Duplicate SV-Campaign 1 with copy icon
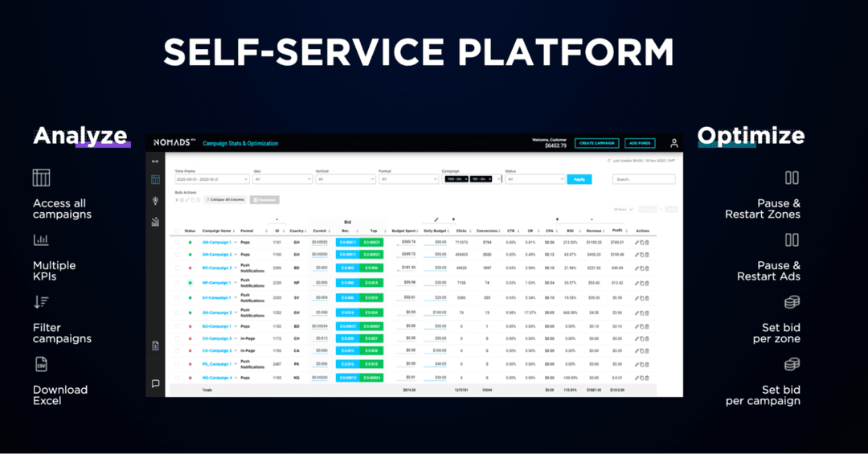 tap(641, 298)
